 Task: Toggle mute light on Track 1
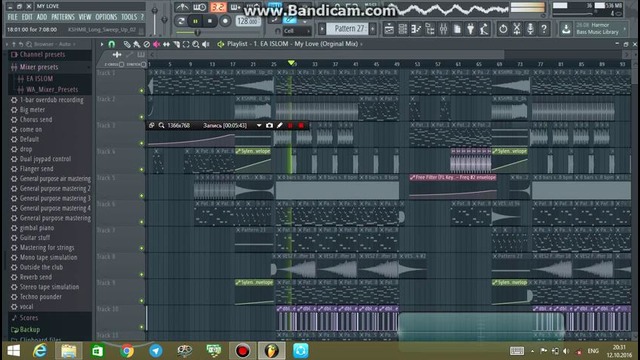click(142, 91)
